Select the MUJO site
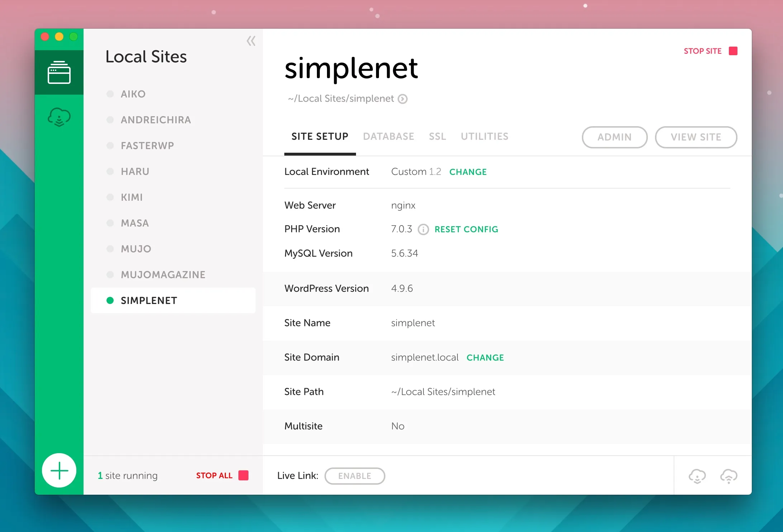 (x=173, y=249)
